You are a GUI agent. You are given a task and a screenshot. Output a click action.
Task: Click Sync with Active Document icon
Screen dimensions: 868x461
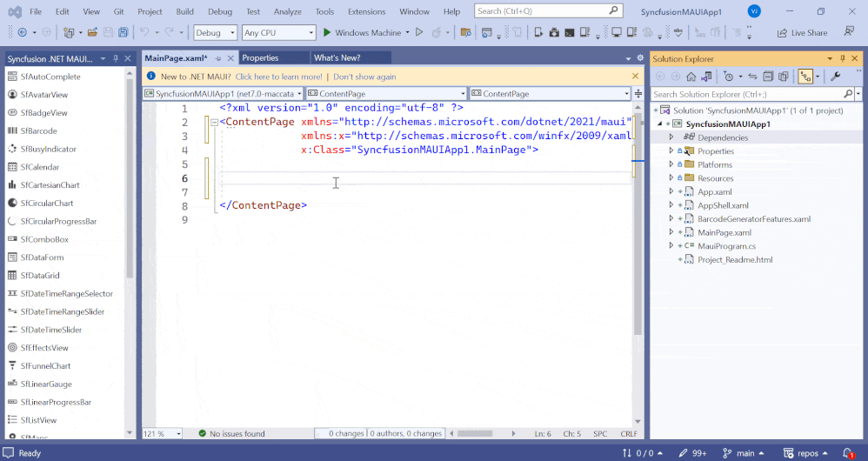point(752,77)
